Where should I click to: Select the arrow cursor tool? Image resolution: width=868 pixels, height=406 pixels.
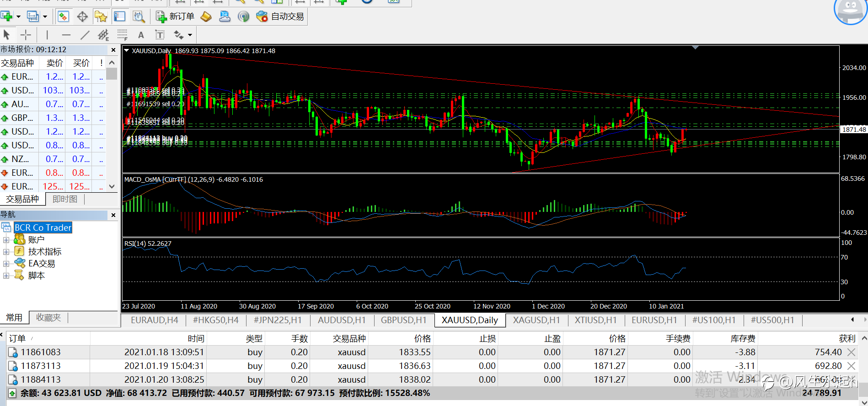[x=6, y=35]
